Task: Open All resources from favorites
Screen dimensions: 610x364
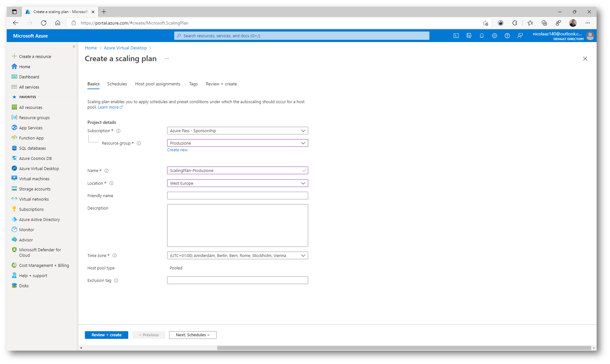Action: (x=31, y=107)
